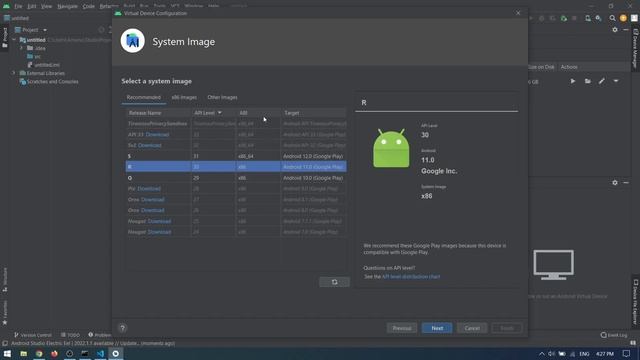Switch to the x86 Images tab
The width and height of the screenshot is (640, 360).
tap(184, 98)
